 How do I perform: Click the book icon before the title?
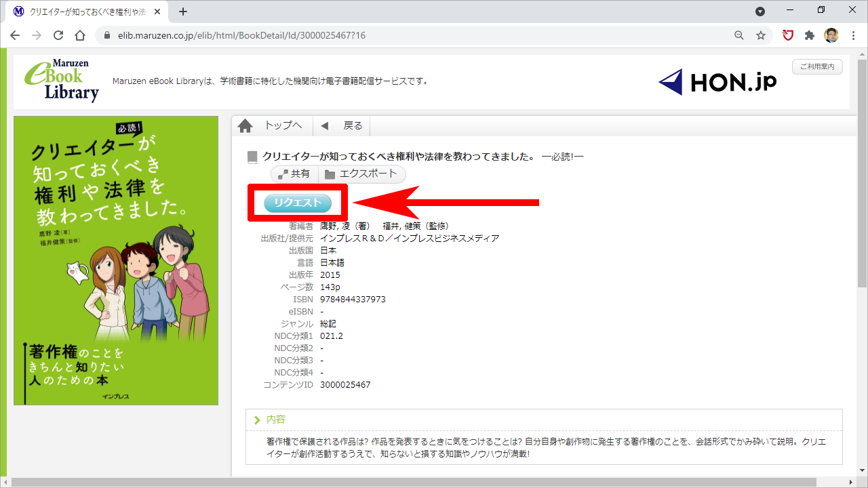pyautogui.click(x=252, y=157)
